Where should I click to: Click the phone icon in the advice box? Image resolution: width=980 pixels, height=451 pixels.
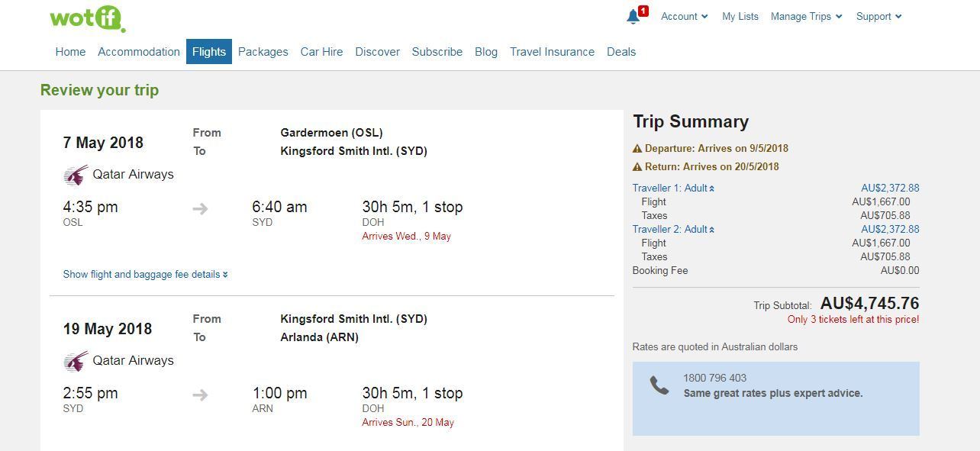(x=659, y=385)
